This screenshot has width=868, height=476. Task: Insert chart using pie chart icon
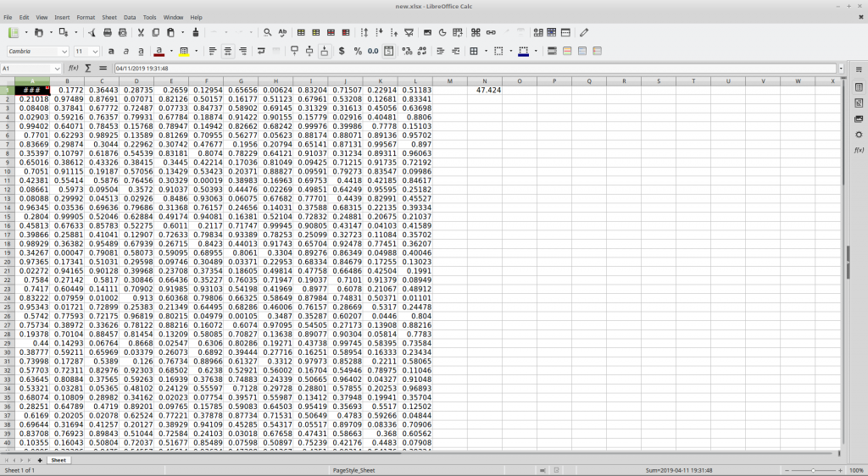click(442, 33)
